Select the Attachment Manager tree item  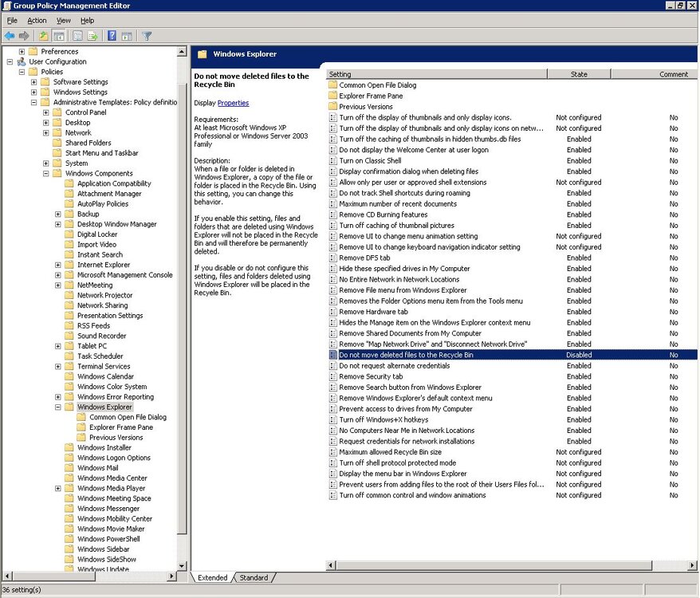(x=109, y=194)
